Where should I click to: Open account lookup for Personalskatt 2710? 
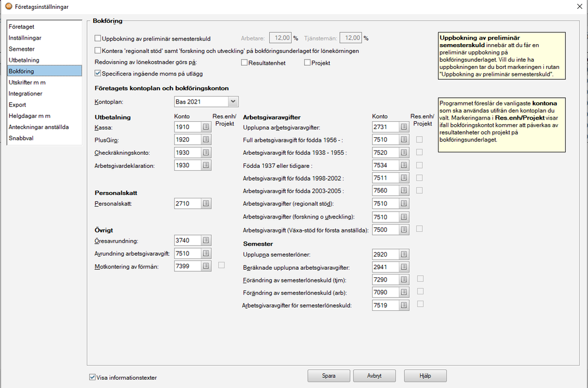[206, 204]
